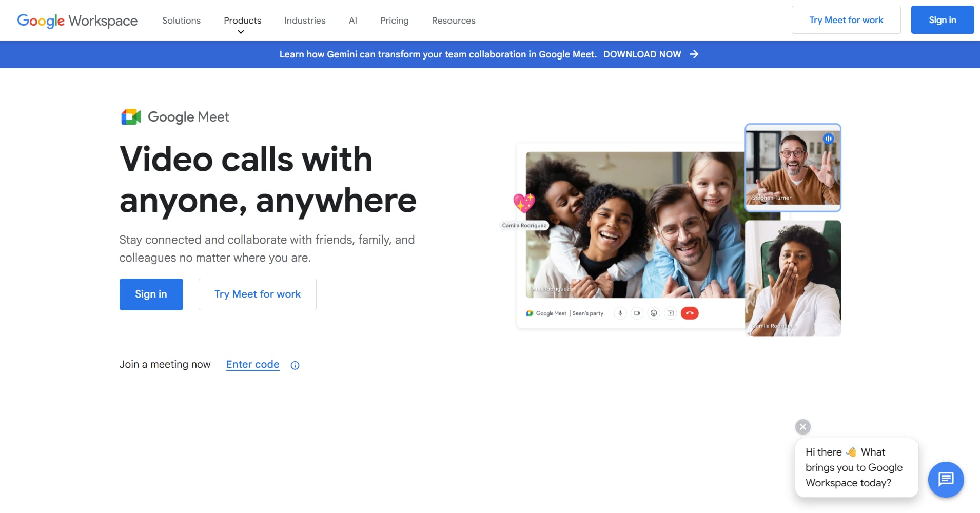Screen dimensions: 980x513
Task: Go to the AI menu item
Action: [x=353, y=21]
